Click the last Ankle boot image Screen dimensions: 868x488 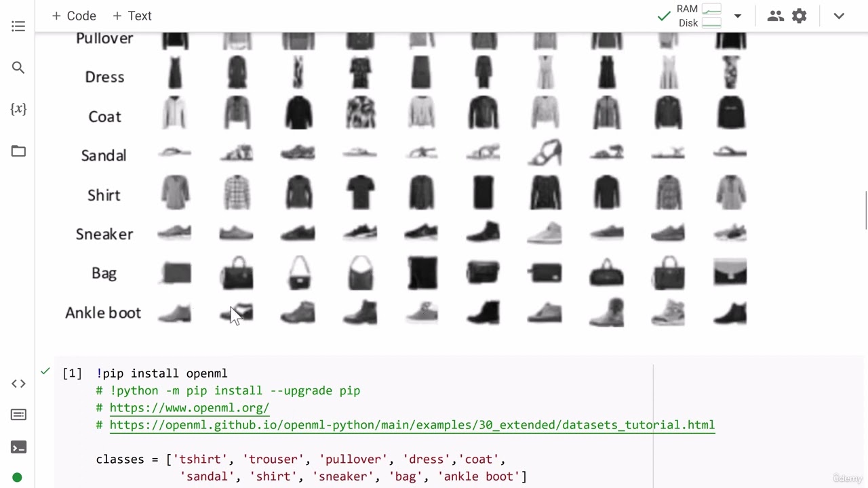click(730, 313)
